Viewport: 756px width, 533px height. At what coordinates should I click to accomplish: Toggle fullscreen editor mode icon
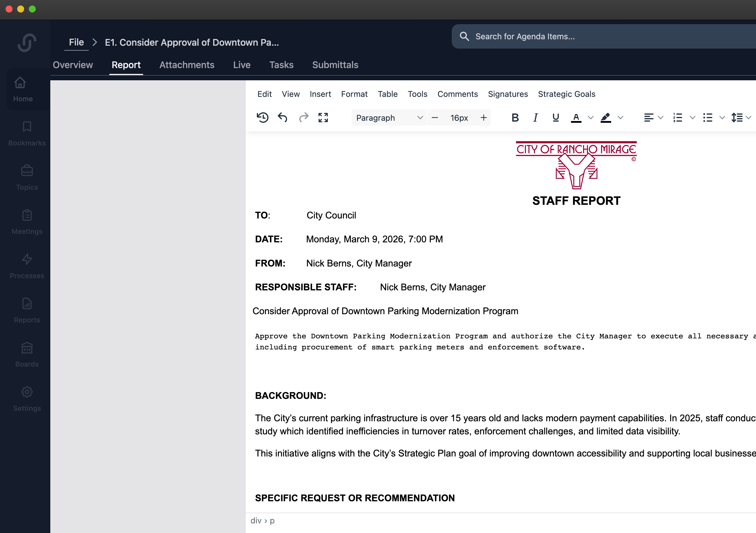coord(323,118)
